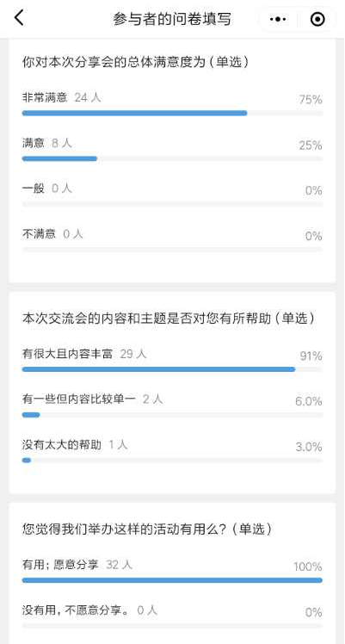The width and height of the screenshot is (345, 644).
Task: Click the 内容和主题是否有所帮助 question heading
Action: 169,319
